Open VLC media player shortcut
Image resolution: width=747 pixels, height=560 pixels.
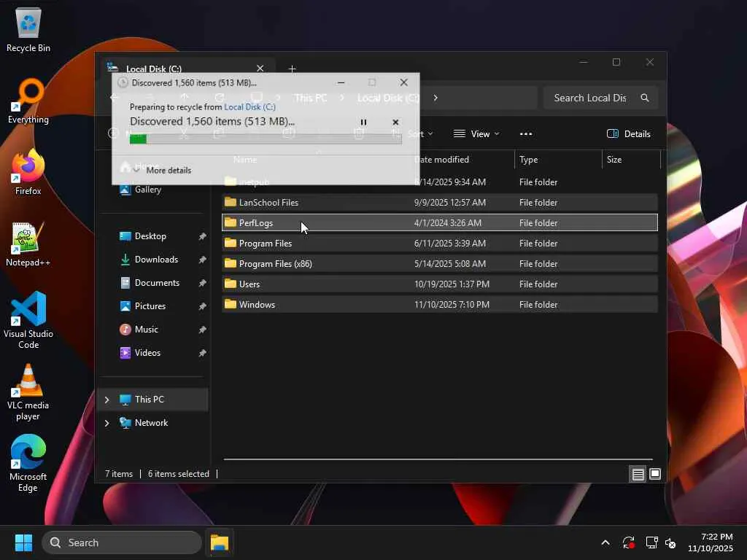[28, 392]
